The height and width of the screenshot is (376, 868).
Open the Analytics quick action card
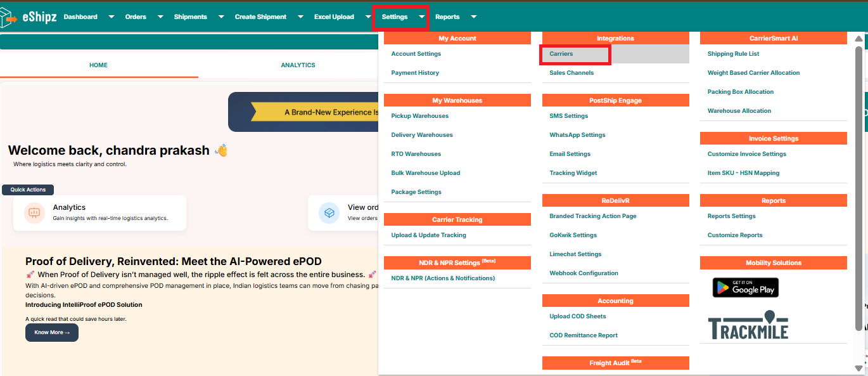(x=99, y=213)
